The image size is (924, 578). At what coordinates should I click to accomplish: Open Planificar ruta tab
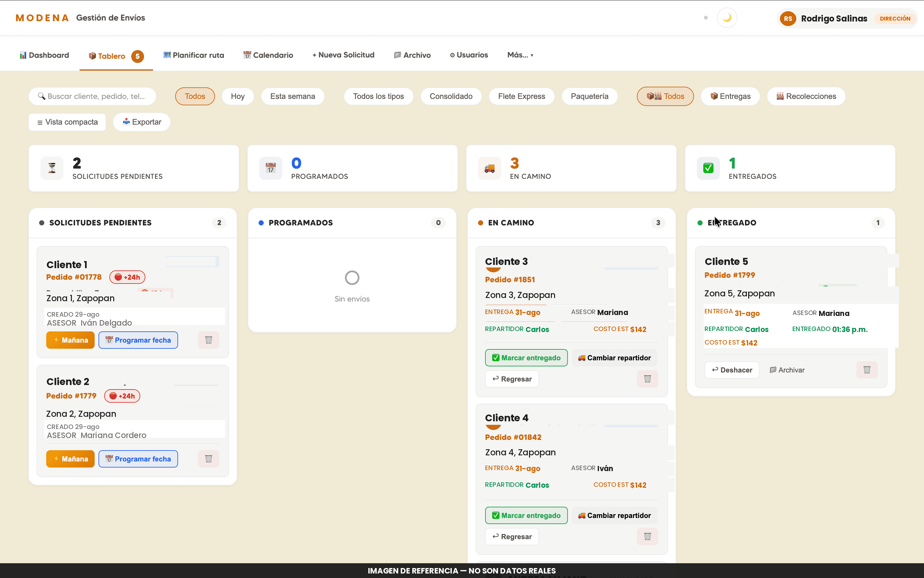click(193, 55)
